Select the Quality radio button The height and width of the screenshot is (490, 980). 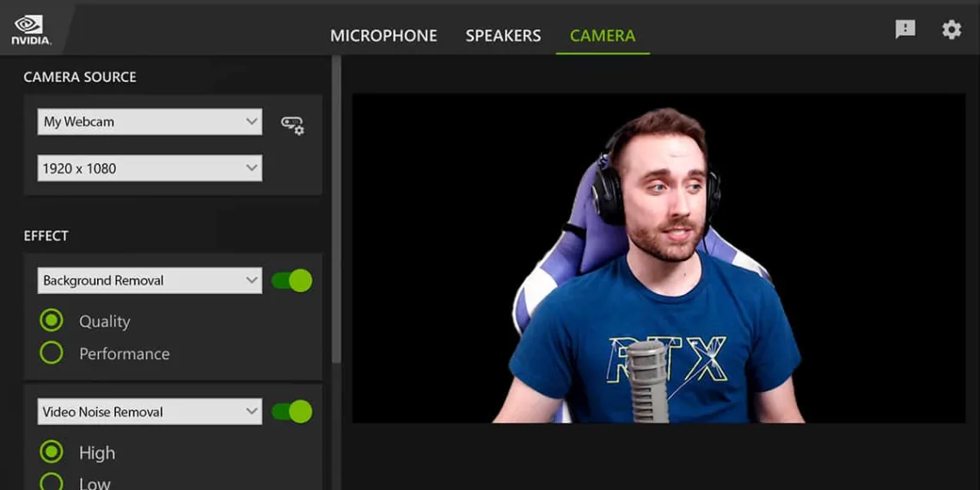coord(52,321)
